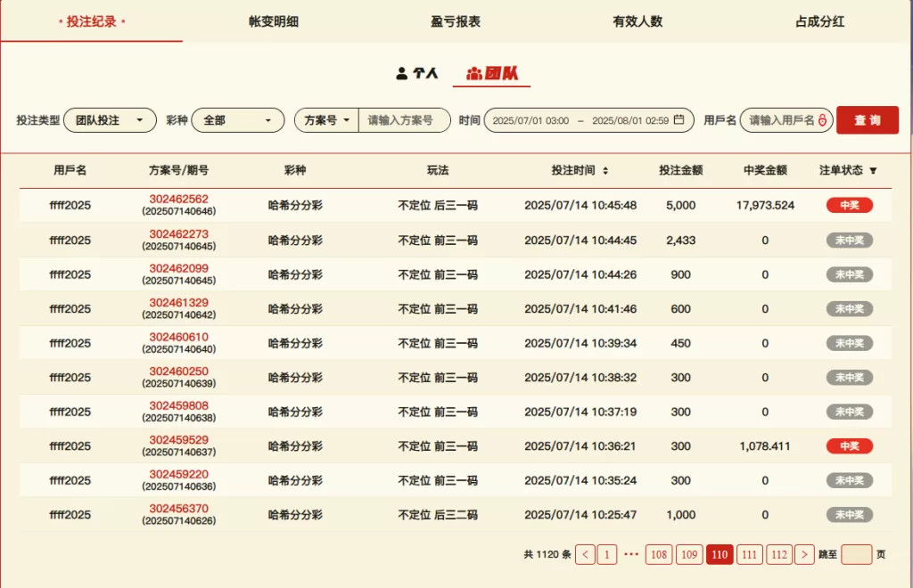
Task: Sort by 投注时间 column arrows
Action: click(605, 170)
